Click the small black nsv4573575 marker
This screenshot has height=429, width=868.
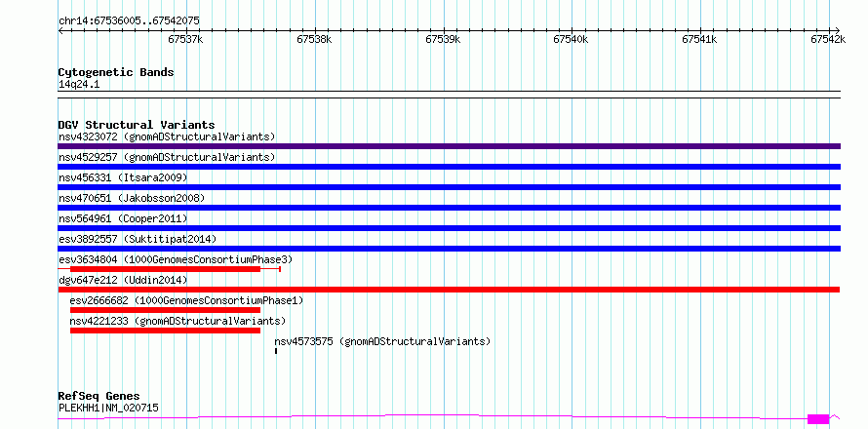[276, 351]
